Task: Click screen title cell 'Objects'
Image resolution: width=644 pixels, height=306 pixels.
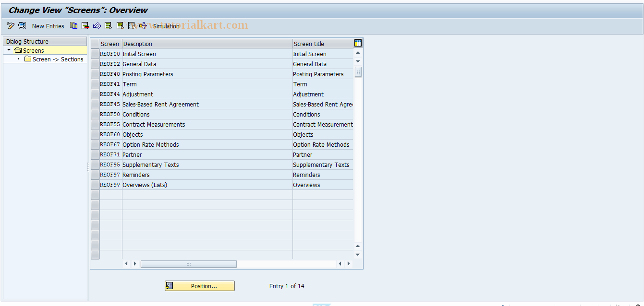Action: (323, 134)
